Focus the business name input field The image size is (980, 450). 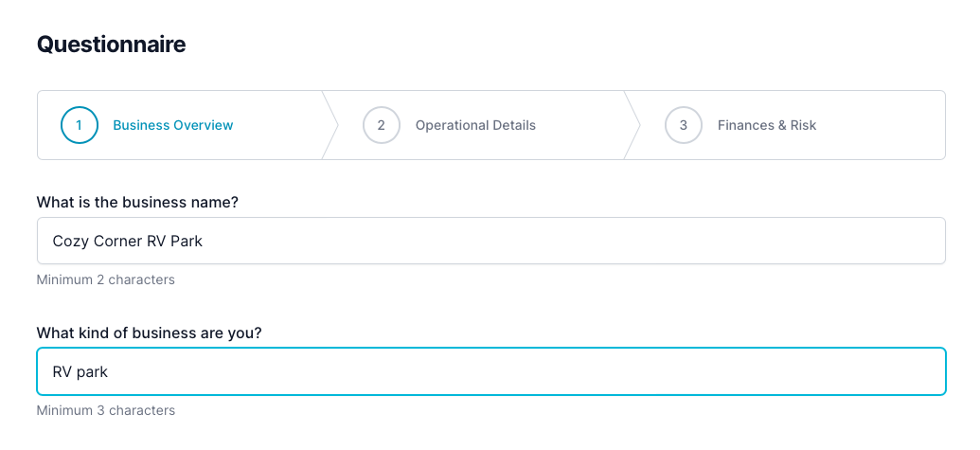490,241
